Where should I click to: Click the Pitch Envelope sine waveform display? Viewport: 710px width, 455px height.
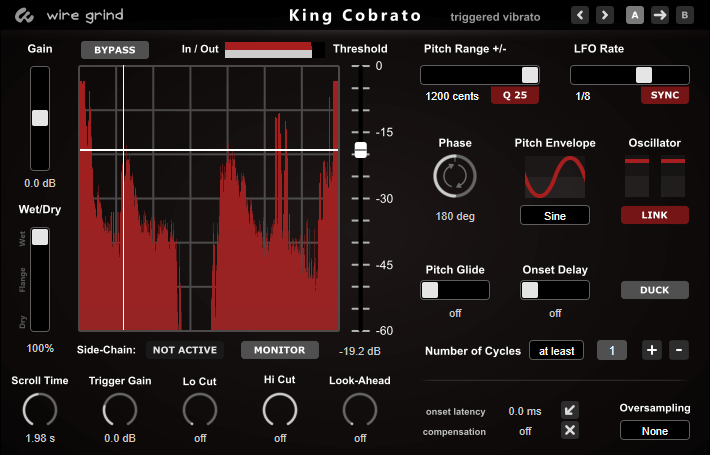(x=555, y=177)
